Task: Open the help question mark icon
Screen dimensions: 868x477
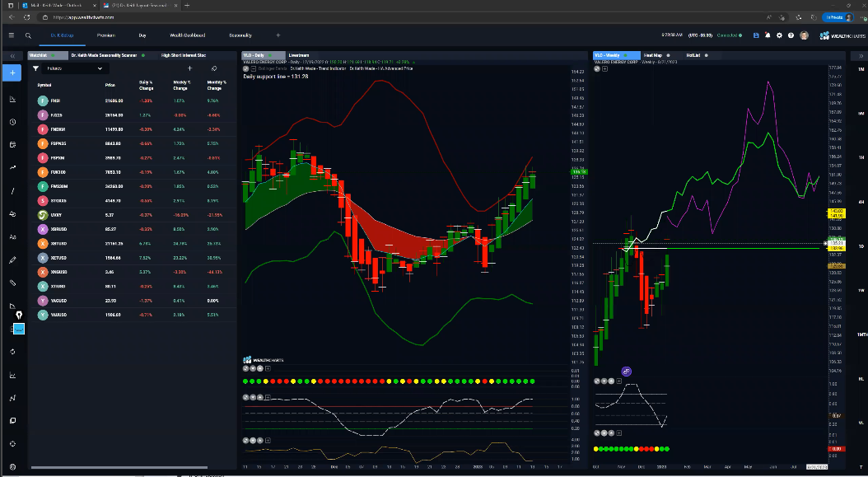Action: point(791,35)
